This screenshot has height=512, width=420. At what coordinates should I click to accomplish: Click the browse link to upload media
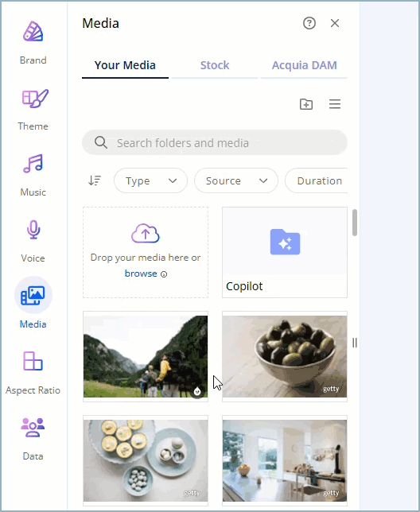141,273
